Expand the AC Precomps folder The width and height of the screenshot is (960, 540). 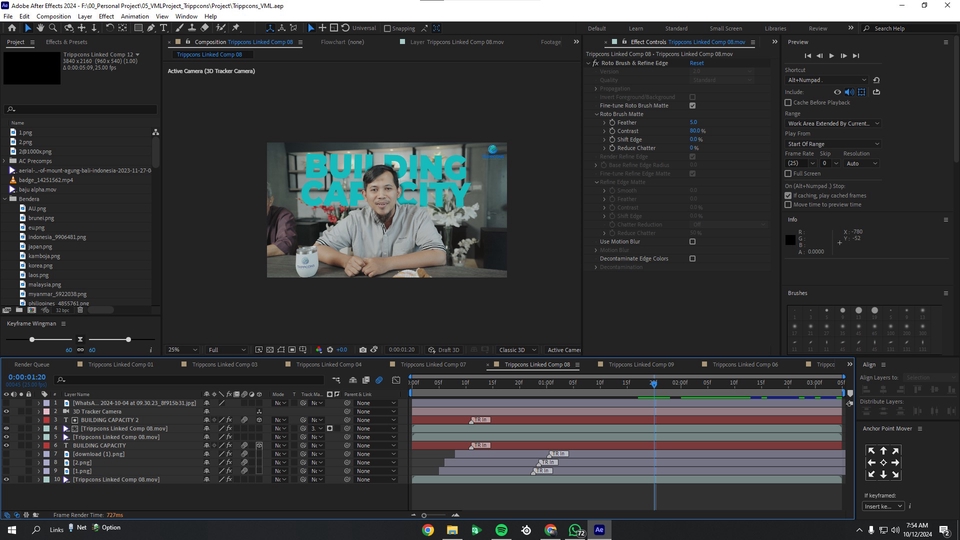tap(6, 161)
